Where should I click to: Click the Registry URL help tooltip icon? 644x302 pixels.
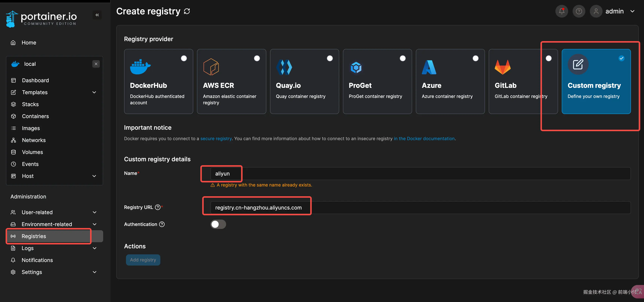point(158,207)
